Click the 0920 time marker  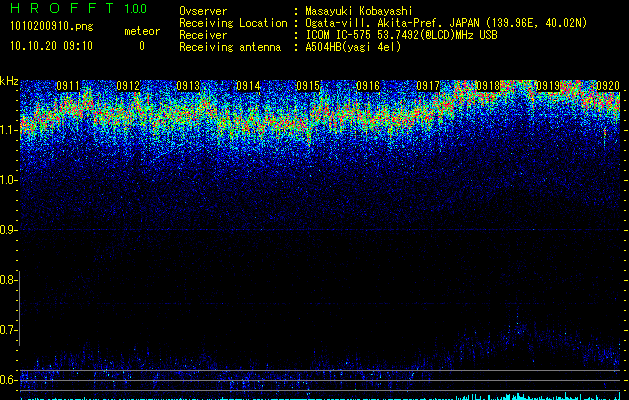608,86
